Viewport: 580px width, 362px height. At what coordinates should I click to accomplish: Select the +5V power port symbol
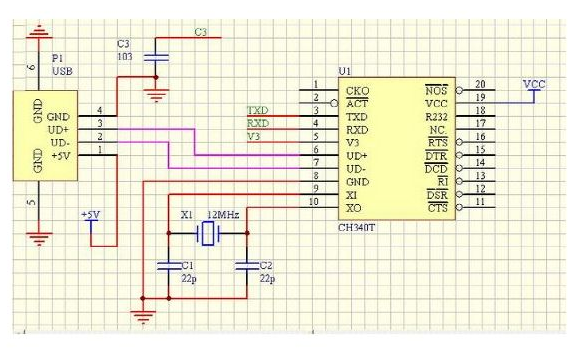[x=91, y=218]
